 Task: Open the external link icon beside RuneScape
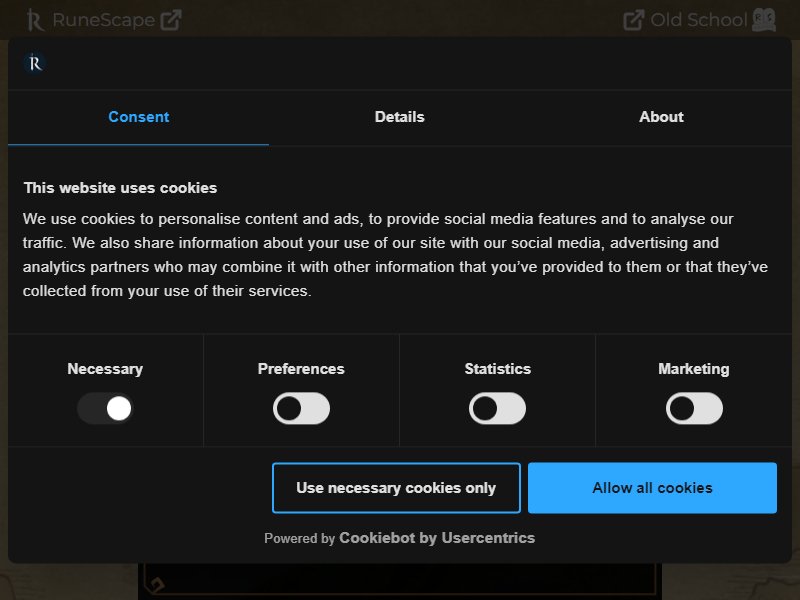coord(170,20)
